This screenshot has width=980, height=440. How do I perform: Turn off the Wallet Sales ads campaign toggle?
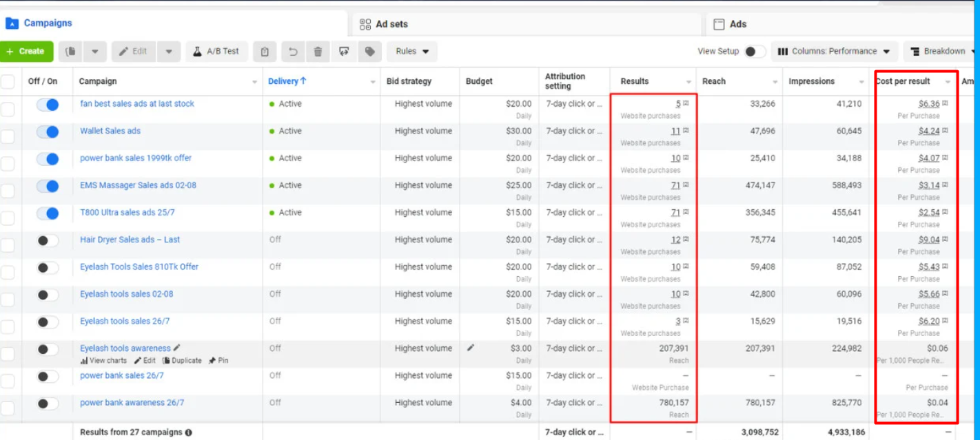pos(48,132)
